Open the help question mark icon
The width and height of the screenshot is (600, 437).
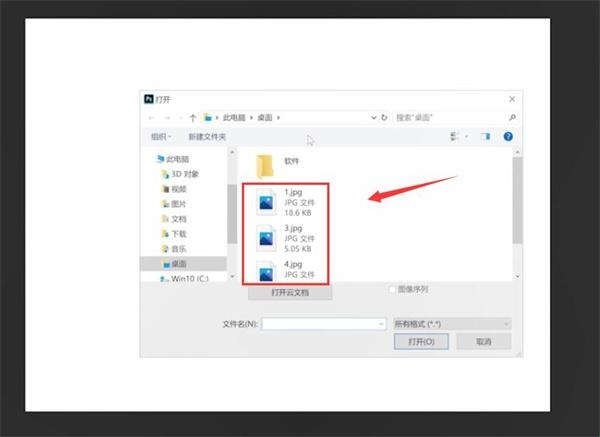pyautogui.click(x=508, y=137)
